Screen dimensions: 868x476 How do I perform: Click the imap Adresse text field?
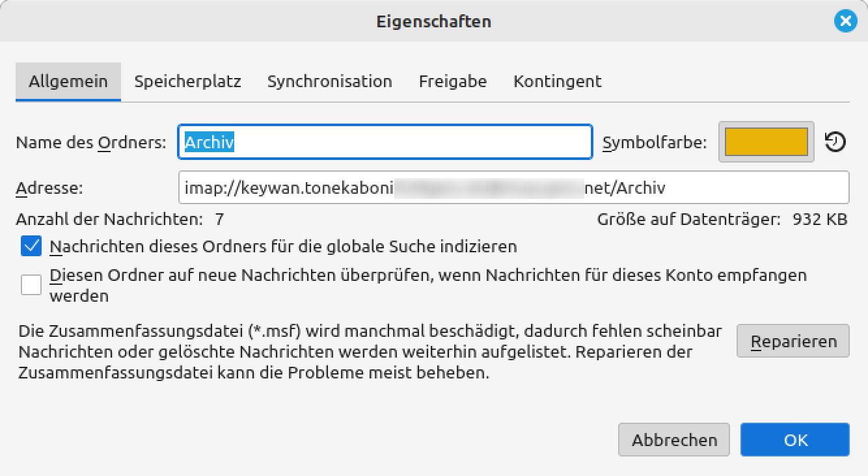pos(513,188)
